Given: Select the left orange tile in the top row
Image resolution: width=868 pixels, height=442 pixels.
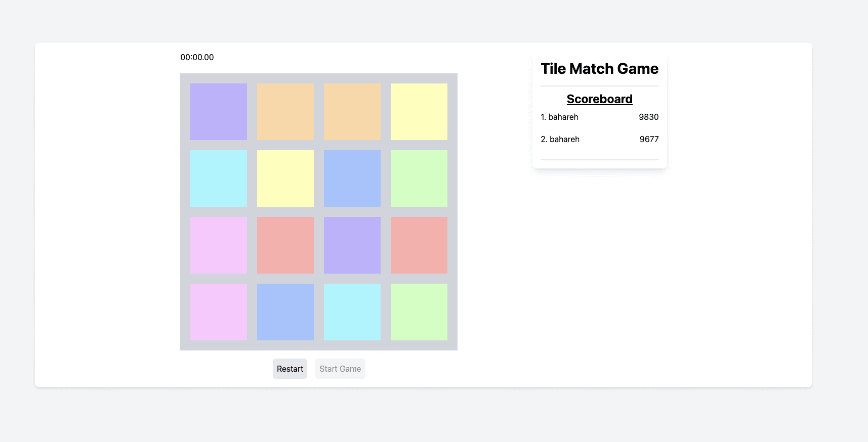Looking at the screenshot, I should 285,112.
